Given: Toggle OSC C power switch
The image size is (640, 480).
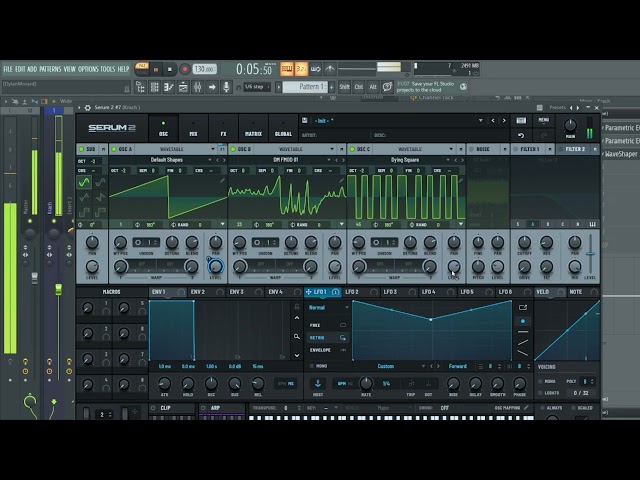Looking at the screenshot, I should [x=352, y=149].
